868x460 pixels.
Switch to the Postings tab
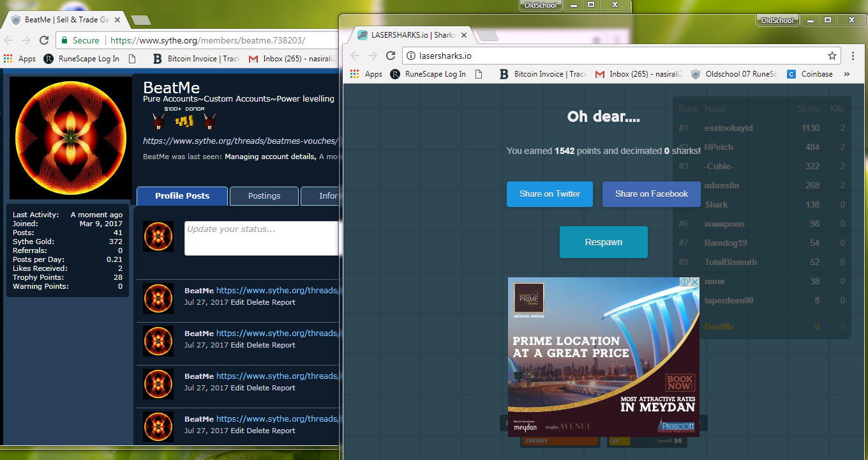[264, 196]
